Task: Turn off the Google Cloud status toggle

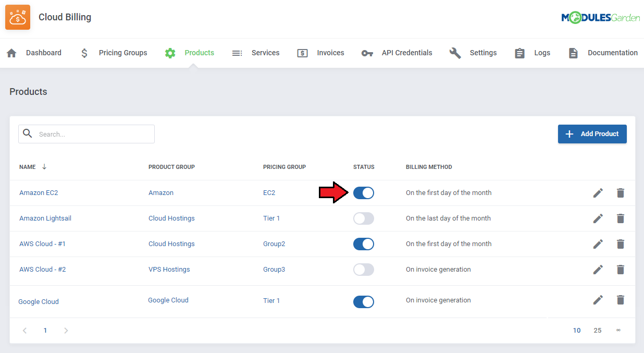Action: tap(363, 302)
